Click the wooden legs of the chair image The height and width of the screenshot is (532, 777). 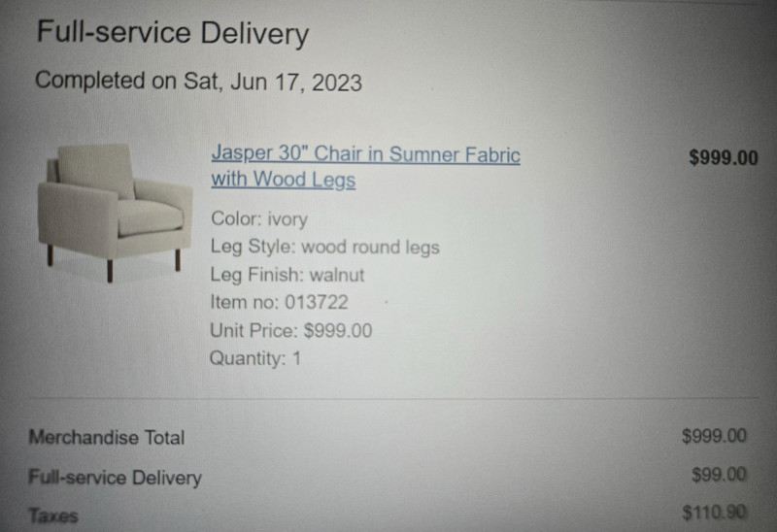click(x=178, y=259)
